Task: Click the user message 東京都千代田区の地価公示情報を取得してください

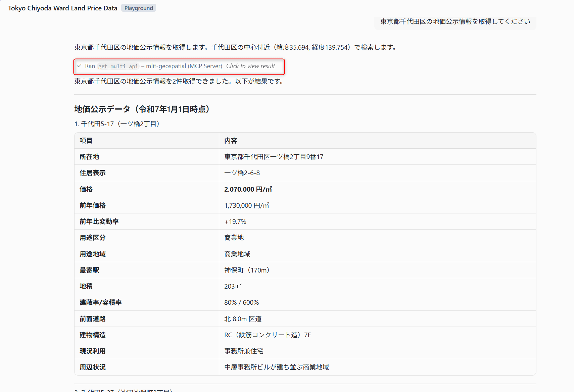Action: [x=455, y=21]
